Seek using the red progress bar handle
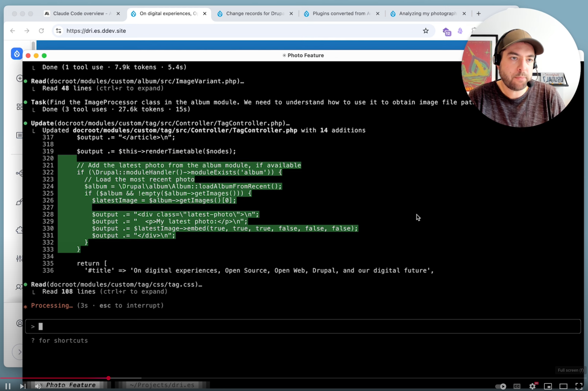 [x=108, y=378]
